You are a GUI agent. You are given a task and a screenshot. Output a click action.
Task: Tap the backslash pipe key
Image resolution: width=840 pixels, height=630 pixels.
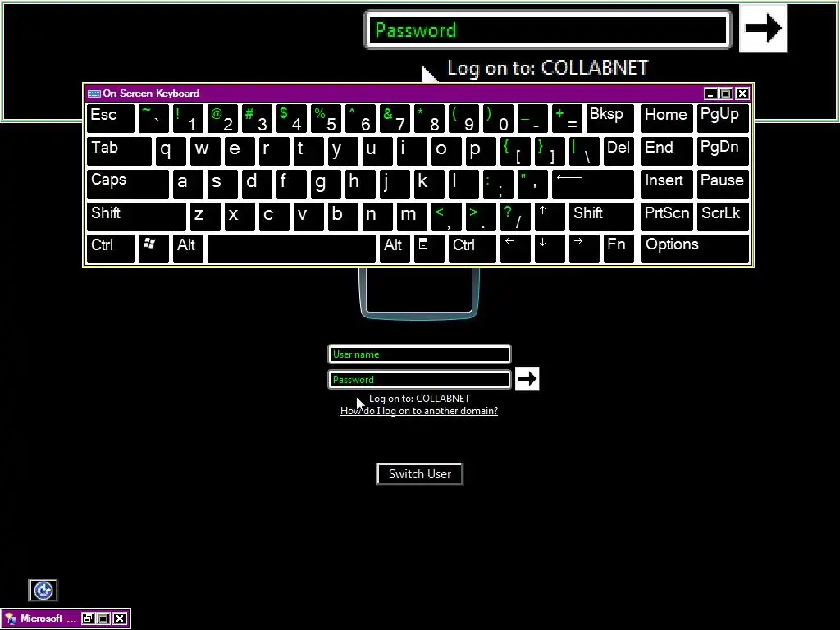[x=584, y=152]
